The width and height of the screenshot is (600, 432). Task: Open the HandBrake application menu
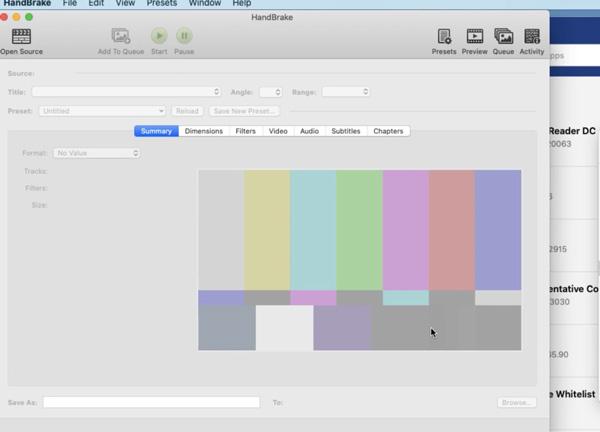[x=27, y=3]
